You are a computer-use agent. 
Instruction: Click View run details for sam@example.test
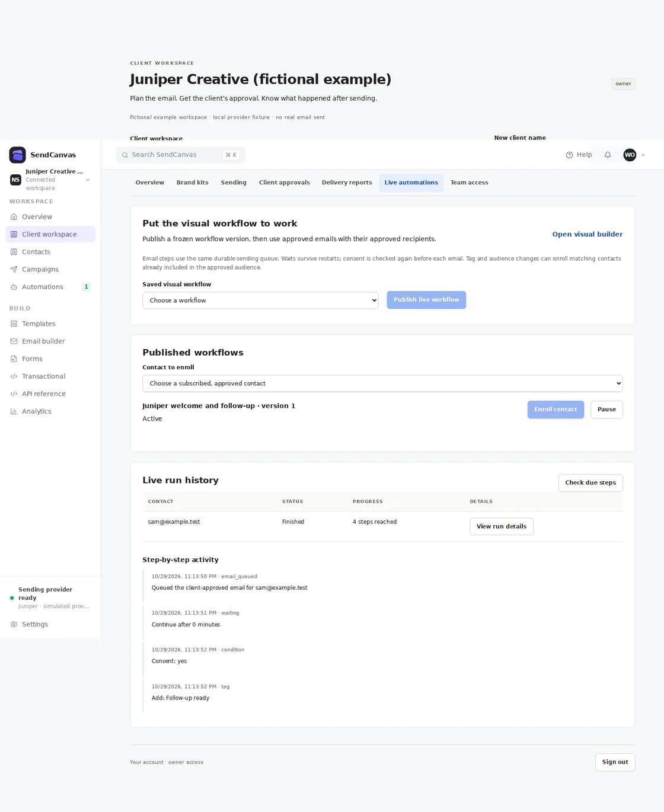point(502,526)
